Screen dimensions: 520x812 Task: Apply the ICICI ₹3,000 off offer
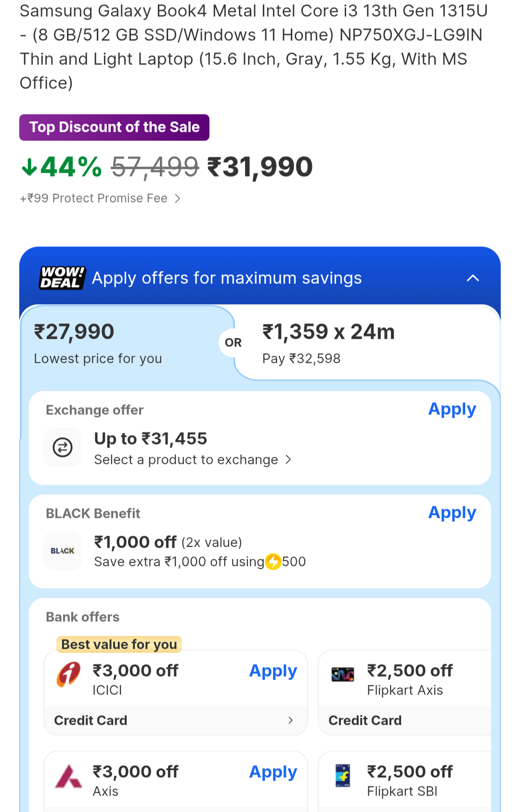click(x=273, y=670)
